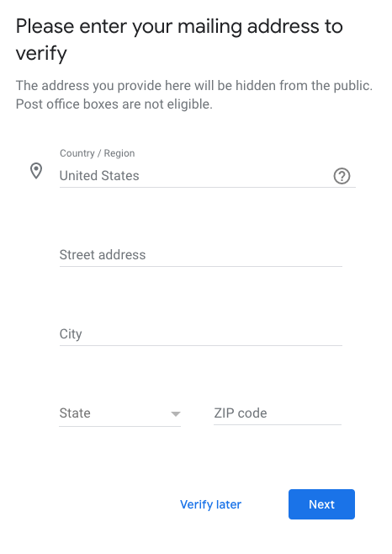
Task: Click the Street address placeholder text
Action: [103, 255]
